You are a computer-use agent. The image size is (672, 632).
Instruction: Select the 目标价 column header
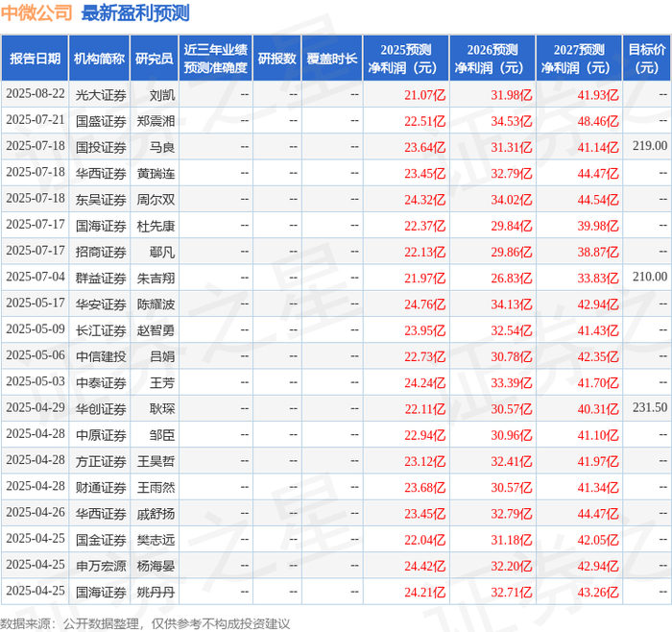coord(647,59)
